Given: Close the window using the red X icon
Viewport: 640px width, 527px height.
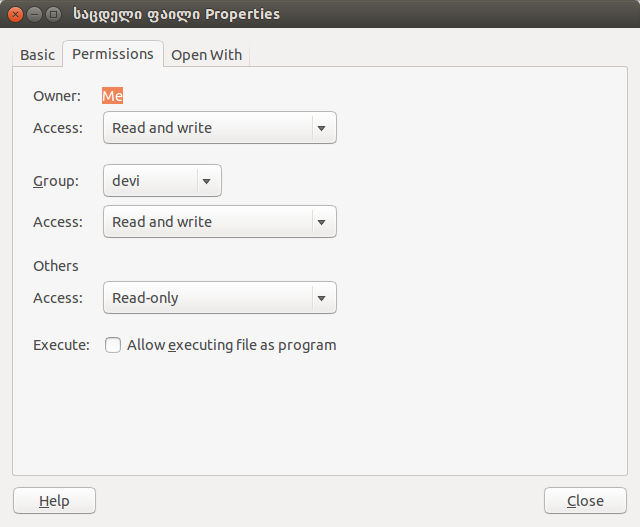Looking at the screenshot, I should pyautogui.click(x=16, y=15).
